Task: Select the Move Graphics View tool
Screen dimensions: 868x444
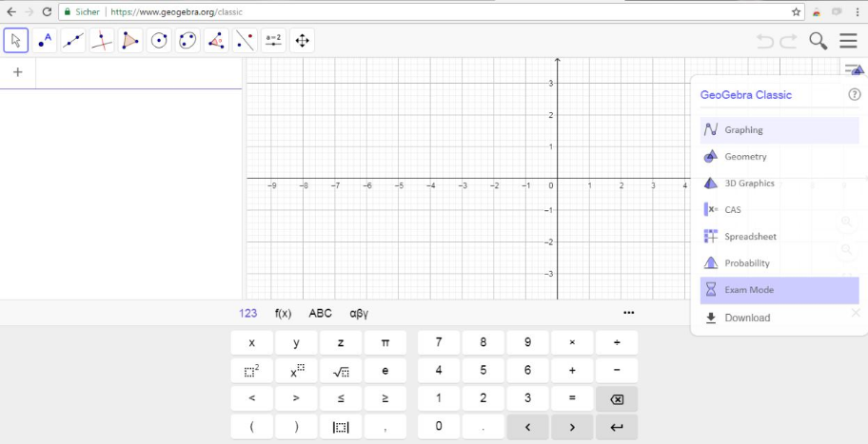Action: [x=303, y=40]
